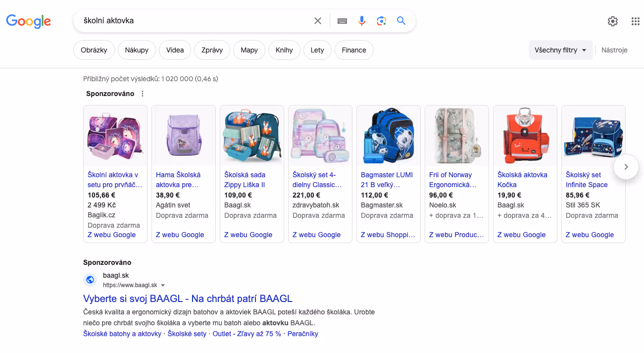Screen dimensions: 644x353
Task: Open 'Peračníky' sitelink
Action: pos(302,334)
